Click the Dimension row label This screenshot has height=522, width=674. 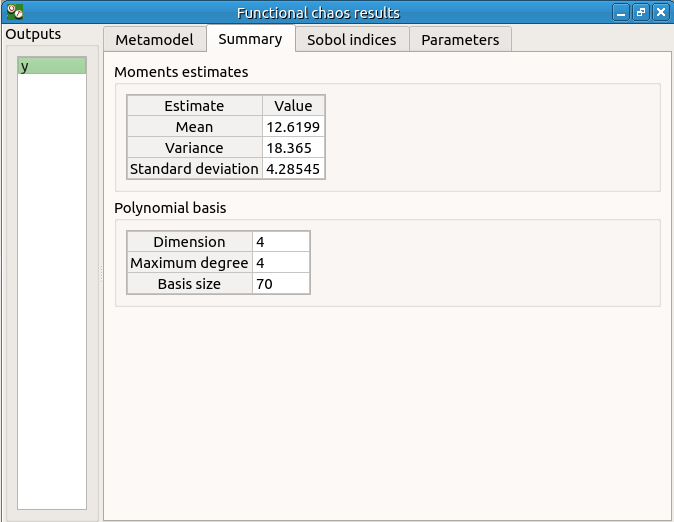pyautogui.click(x=189, y=242)
